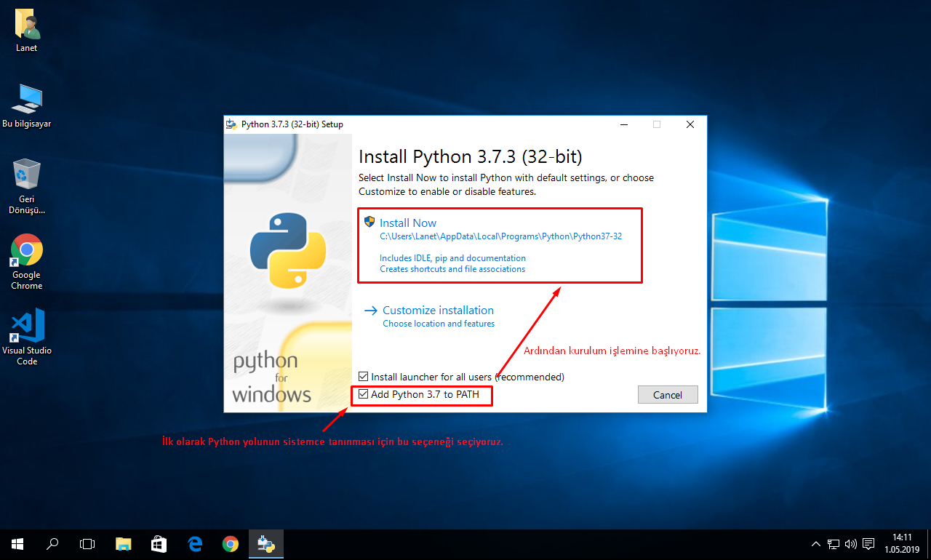This screenshot has width=931, height=560.
Task: Open Task View from the taskbar
Action: (x=87, y=543)
